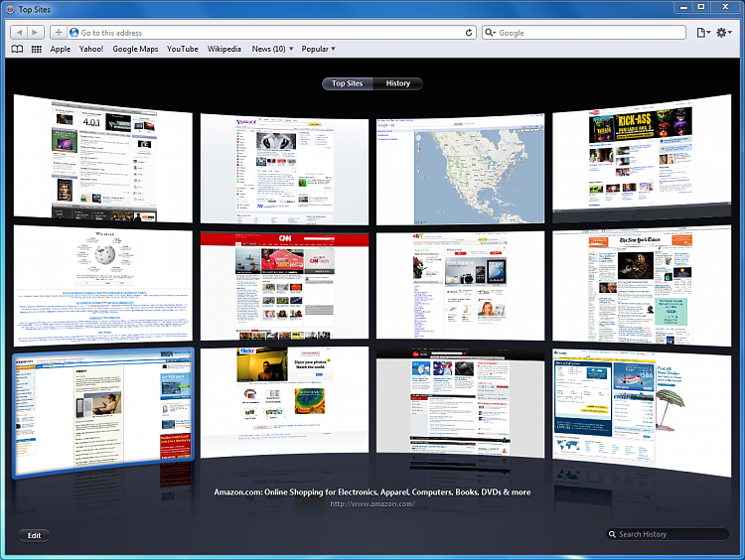Click the Google search magnifier icon
This screenshot has width=745, height=560.
(x=489, y=33)
